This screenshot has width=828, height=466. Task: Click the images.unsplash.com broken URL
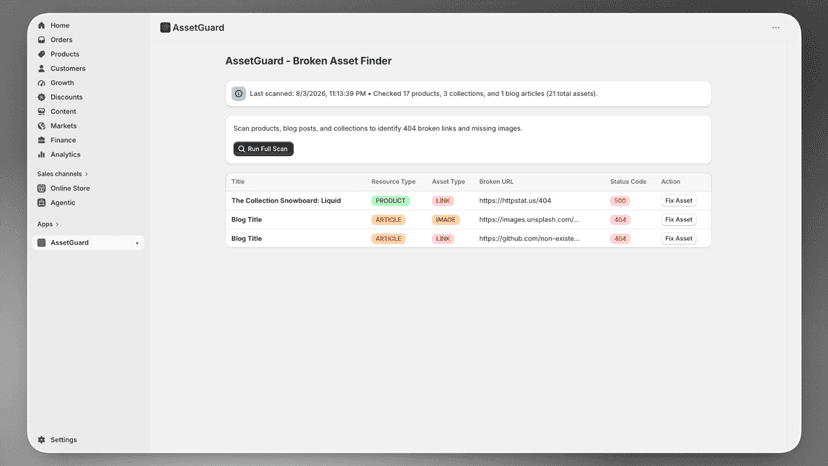pyautogui.click(x=529, y=220)
